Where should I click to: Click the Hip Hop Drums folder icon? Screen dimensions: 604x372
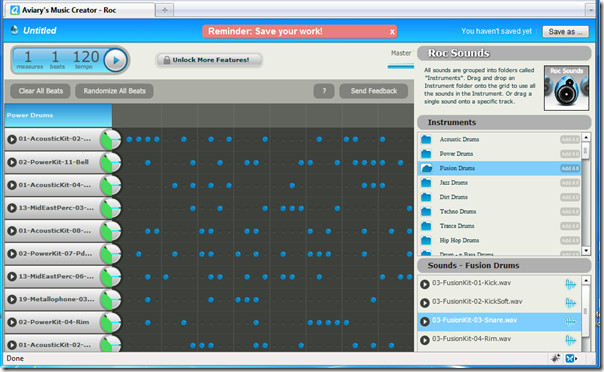click(426, 240)
